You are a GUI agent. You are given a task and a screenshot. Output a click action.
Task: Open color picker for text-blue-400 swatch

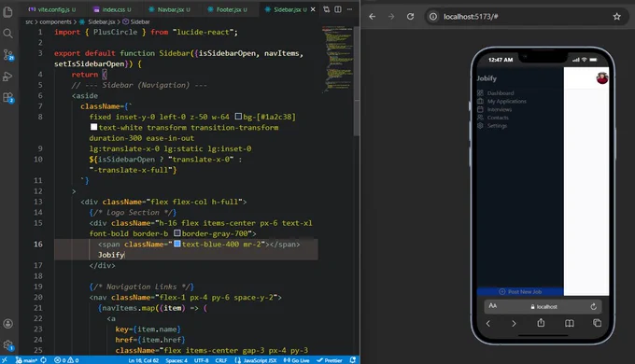[177, 244]
